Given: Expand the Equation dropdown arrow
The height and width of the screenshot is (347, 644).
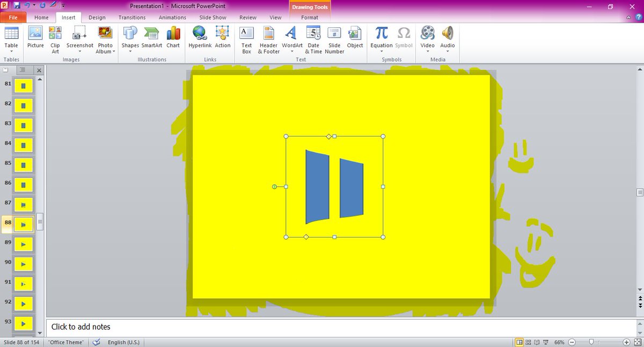Looking at the screenshot, I should point(382,52).
